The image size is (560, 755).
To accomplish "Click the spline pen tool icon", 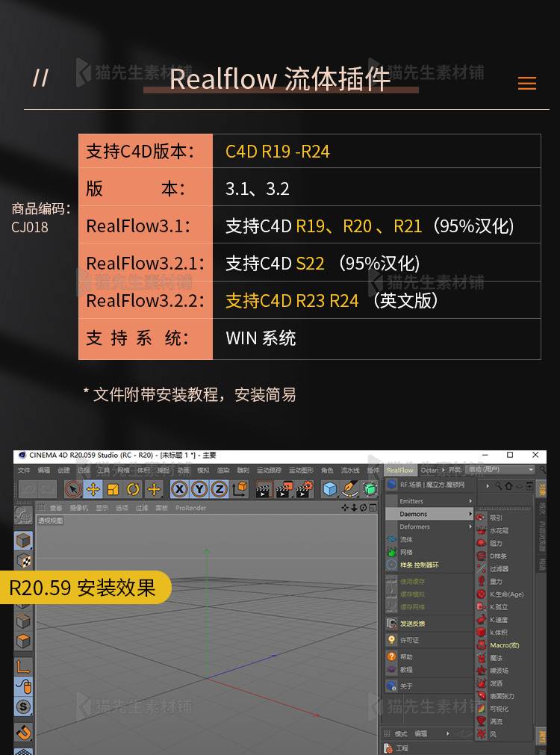I will pos(350,489).
